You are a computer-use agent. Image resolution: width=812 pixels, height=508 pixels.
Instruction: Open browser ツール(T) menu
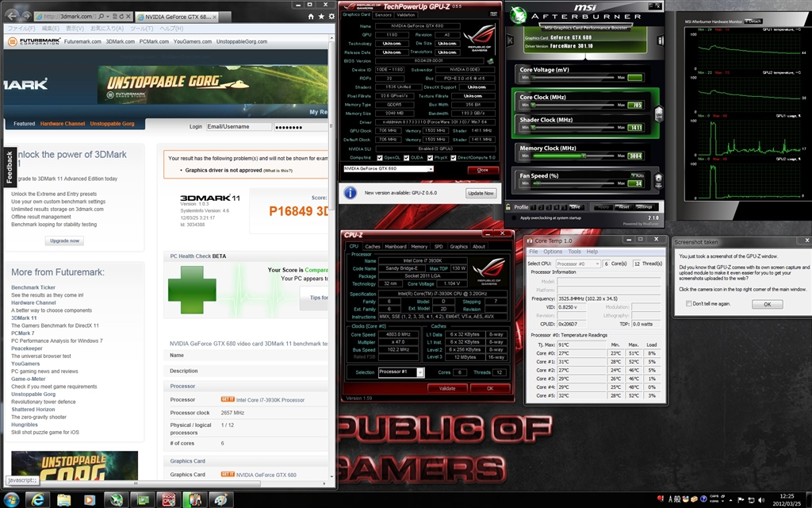(141, 29)
